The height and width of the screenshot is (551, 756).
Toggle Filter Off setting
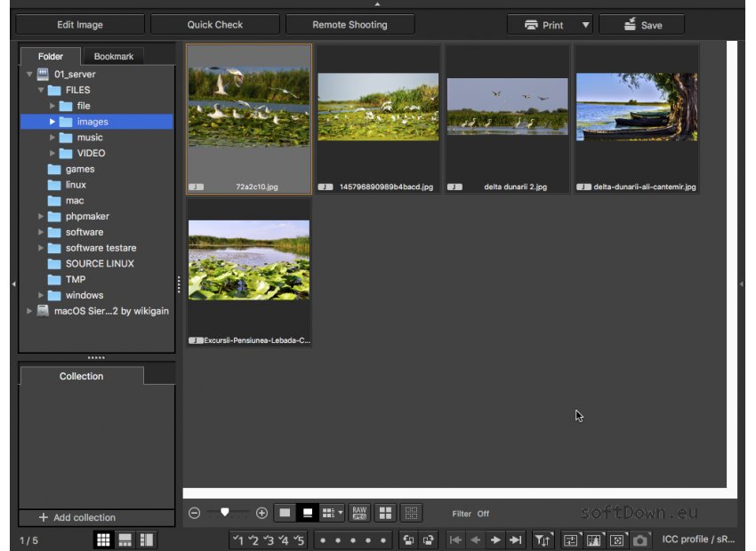point(470,514)
